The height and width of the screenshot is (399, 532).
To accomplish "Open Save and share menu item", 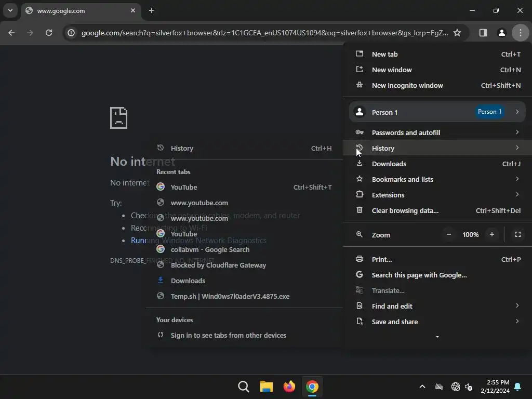I will coord(437,322).
